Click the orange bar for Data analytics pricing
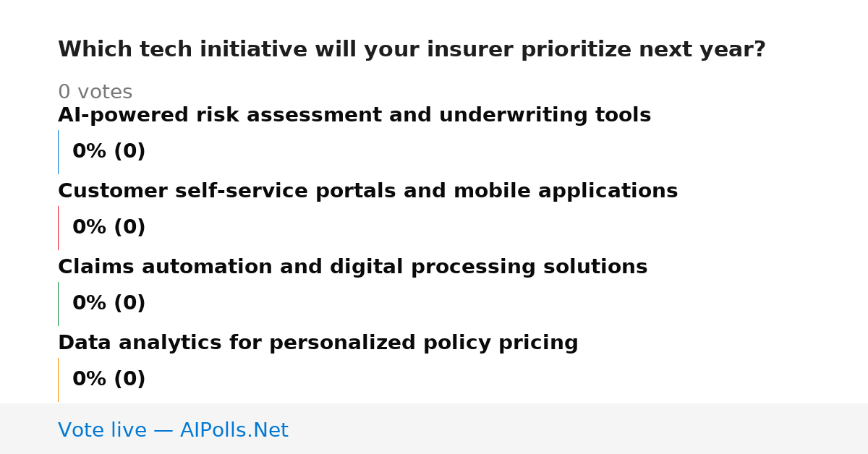Screen dimensions: 868x454 tap(58, 380)
